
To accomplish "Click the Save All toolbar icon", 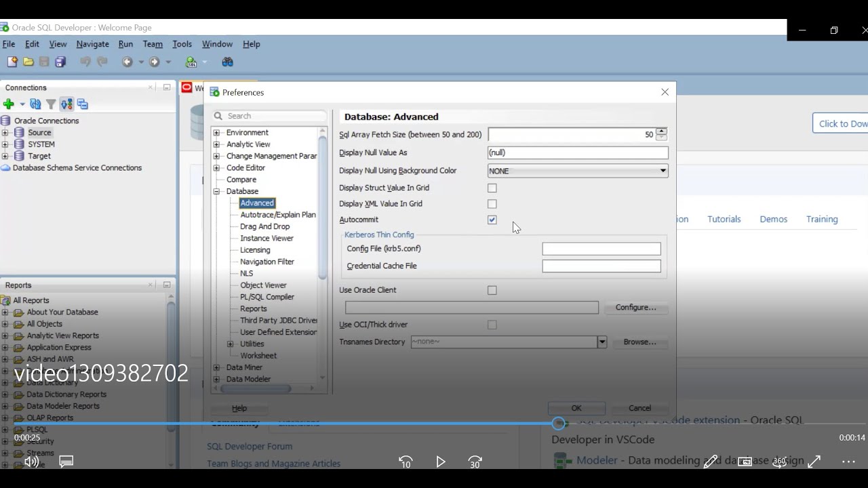I will [60, 62].
